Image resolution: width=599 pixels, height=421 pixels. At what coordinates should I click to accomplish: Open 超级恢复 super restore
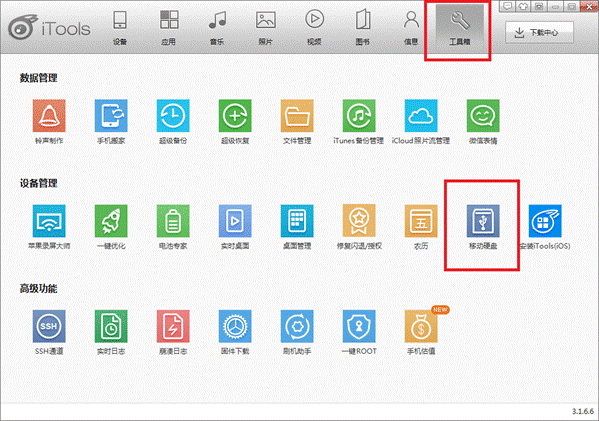(235, 116)
